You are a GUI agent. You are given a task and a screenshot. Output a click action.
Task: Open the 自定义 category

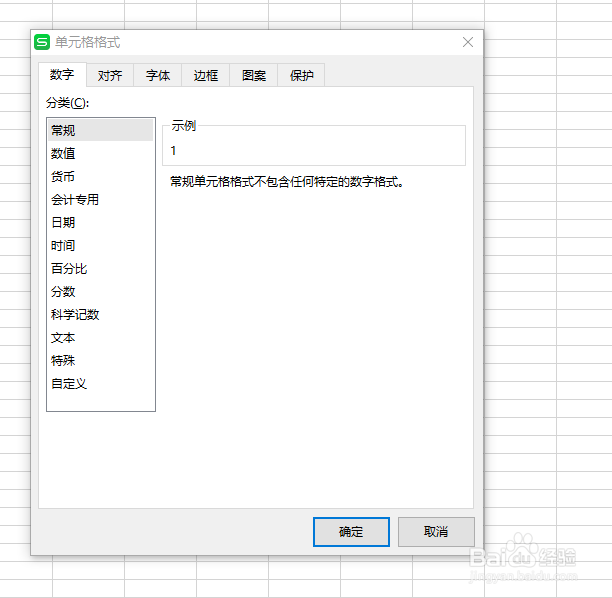(101, 384)
